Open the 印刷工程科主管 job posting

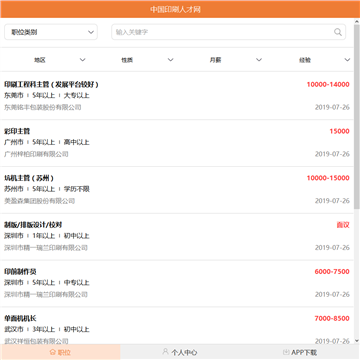[177, 96]
